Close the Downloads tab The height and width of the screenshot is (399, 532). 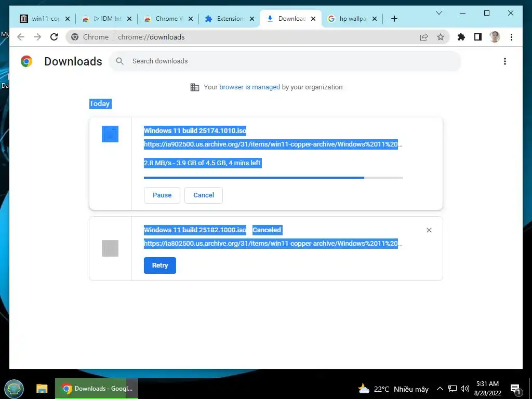[x=313, y=19]
